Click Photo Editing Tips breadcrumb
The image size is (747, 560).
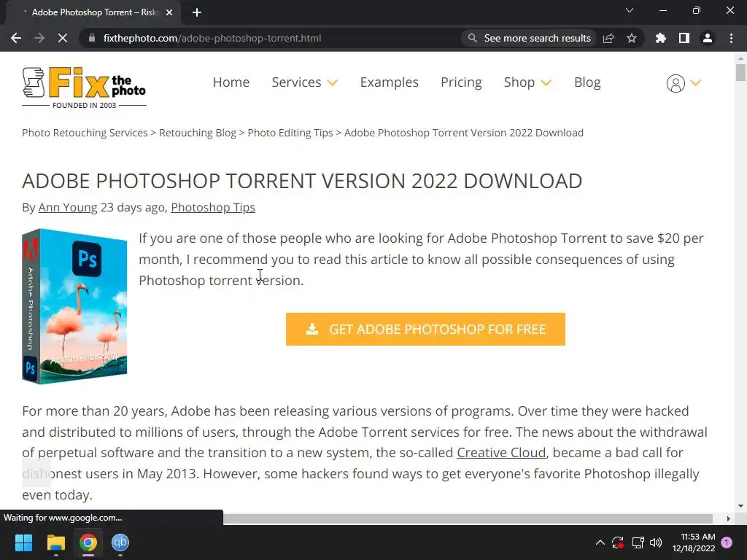[x=290, y=133]
